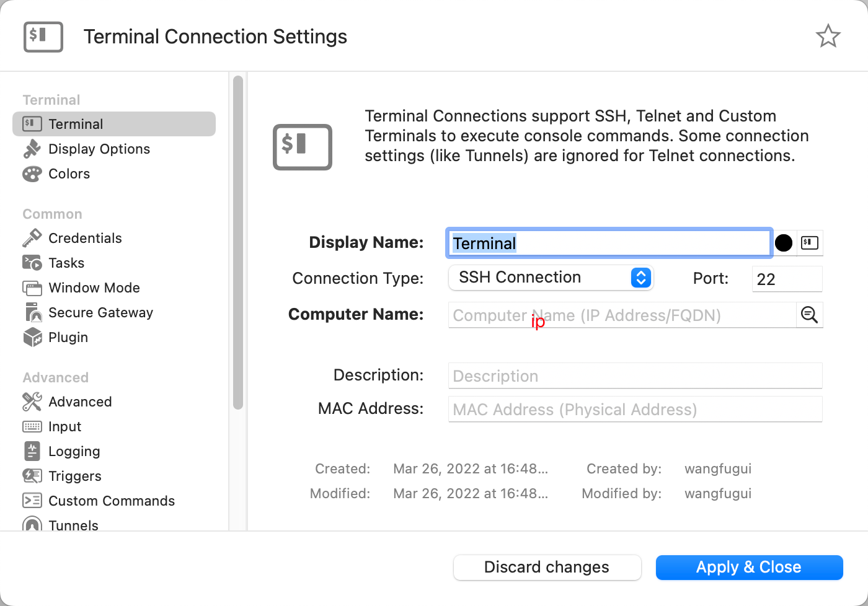
Task: Click the Advanced tools icon
Action: [x=32, y=402]
